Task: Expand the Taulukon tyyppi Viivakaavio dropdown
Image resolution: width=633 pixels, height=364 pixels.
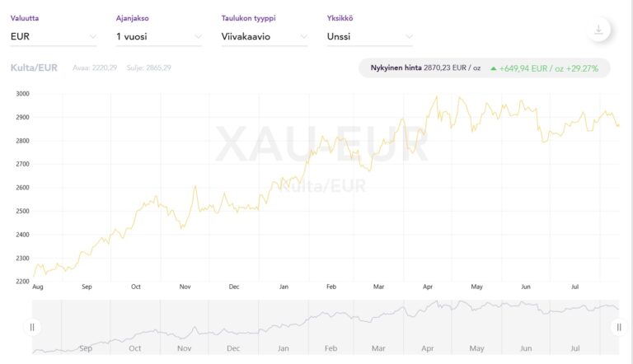Action: (265, 36)
